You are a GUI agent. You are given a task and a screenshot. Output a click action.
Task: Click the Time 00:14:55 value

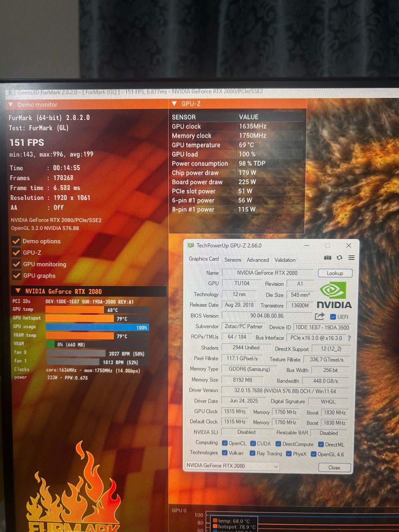point(66,168)
